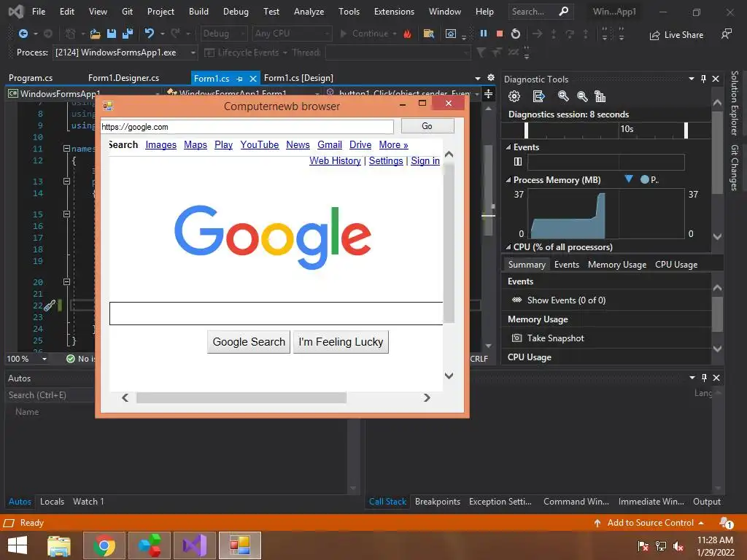
Task: Save the current file with the disk icon
Action: click(x=112, y=34)
